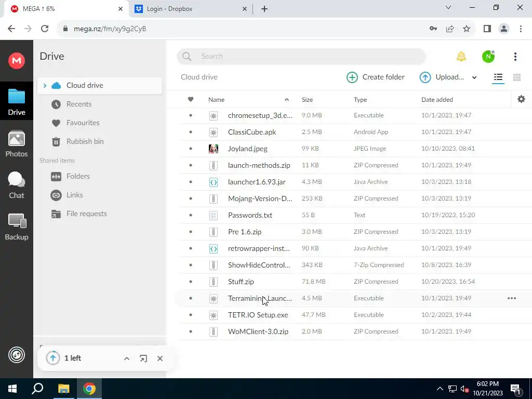Select Stuff.zip file icon
The height and width of the screenshot is (399, 532).
(x=214, y=282)
